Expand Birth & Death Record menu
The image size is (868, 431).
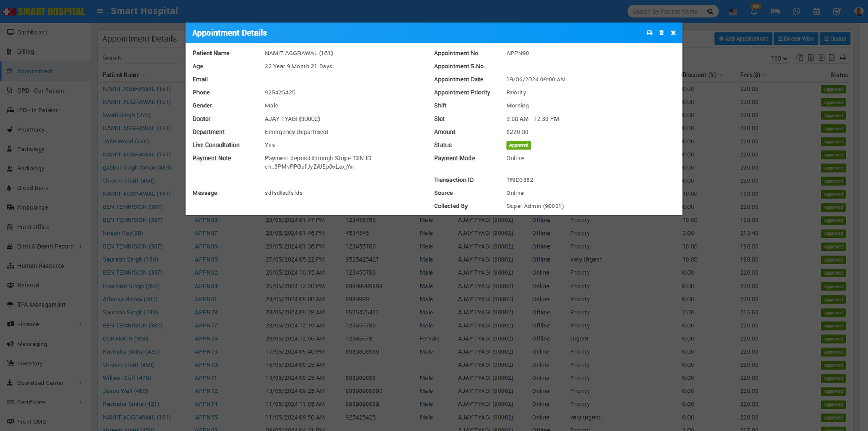click(46, 246)
